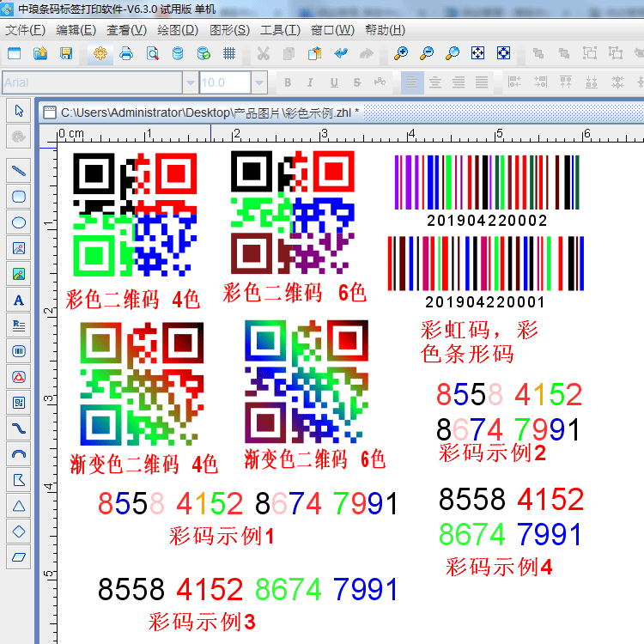Pick the QR code tool in sidebar
The image size is (644, 644).
click(x=18, y=402)
